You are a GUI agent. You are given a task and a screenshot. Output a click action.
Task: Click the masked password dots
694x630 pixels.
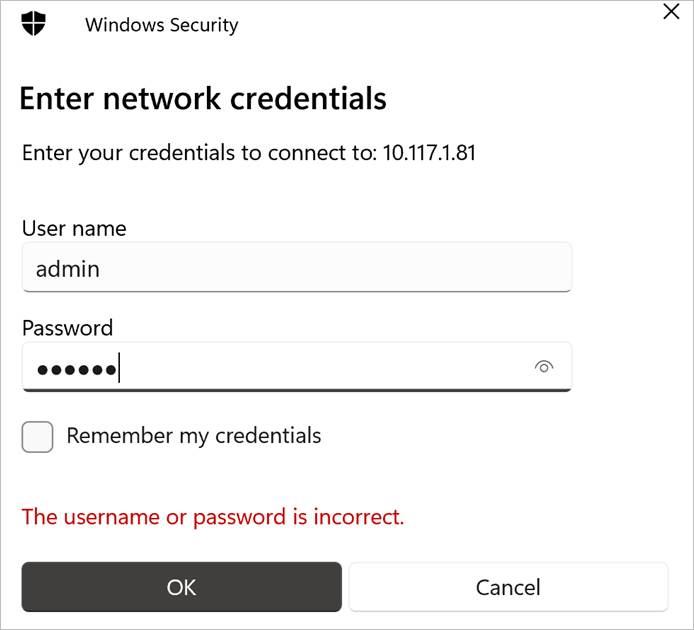[76, 370]
